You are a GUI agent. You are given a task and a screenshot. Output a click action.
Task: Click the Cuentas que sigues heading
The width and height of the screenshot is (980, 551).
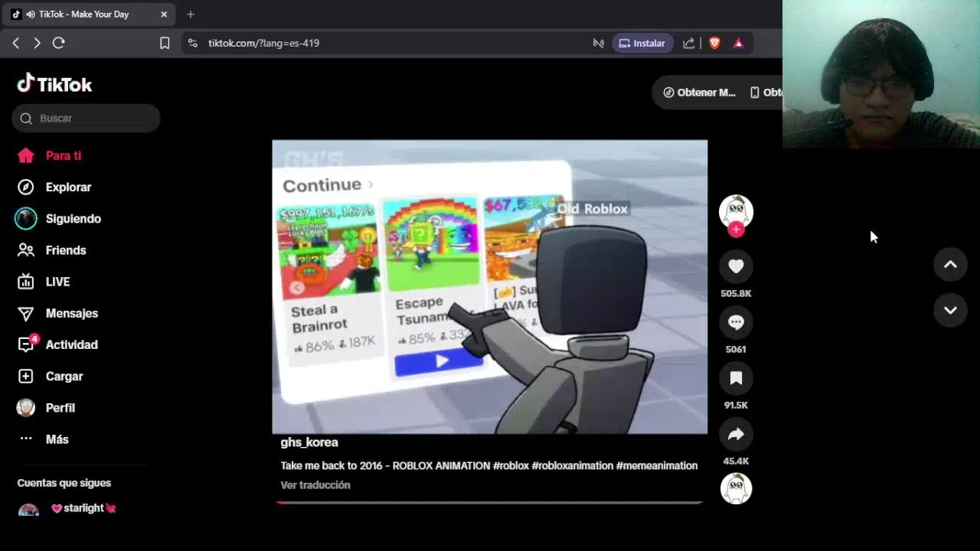(64, 483)
